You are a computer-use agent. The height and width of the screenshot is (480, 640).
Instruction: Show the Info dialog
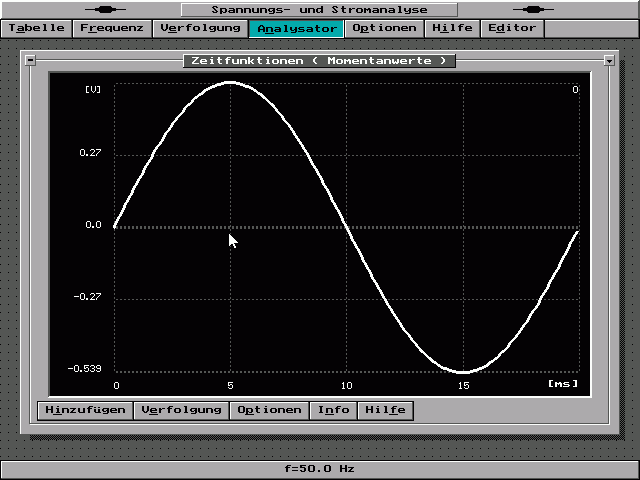[x=334, y=410]
